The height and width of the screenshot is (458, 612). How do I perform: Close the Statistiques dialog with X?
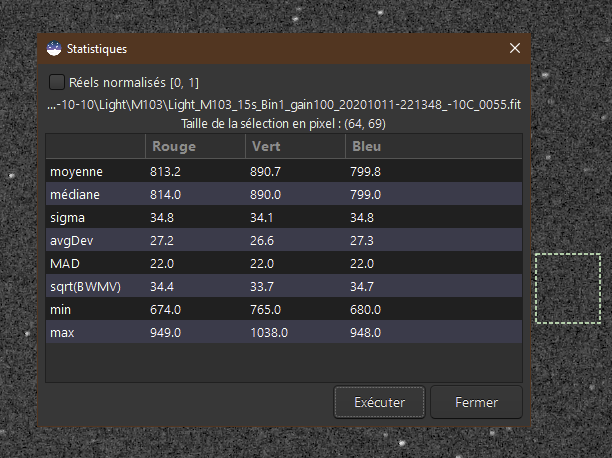(515, 48)
